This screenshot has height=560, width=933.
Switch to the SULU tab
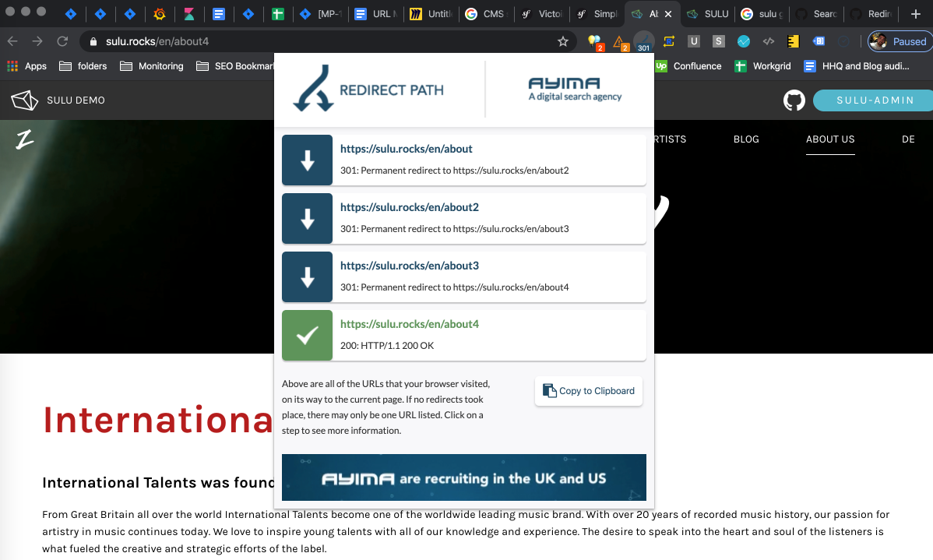[x=708, y=14]
